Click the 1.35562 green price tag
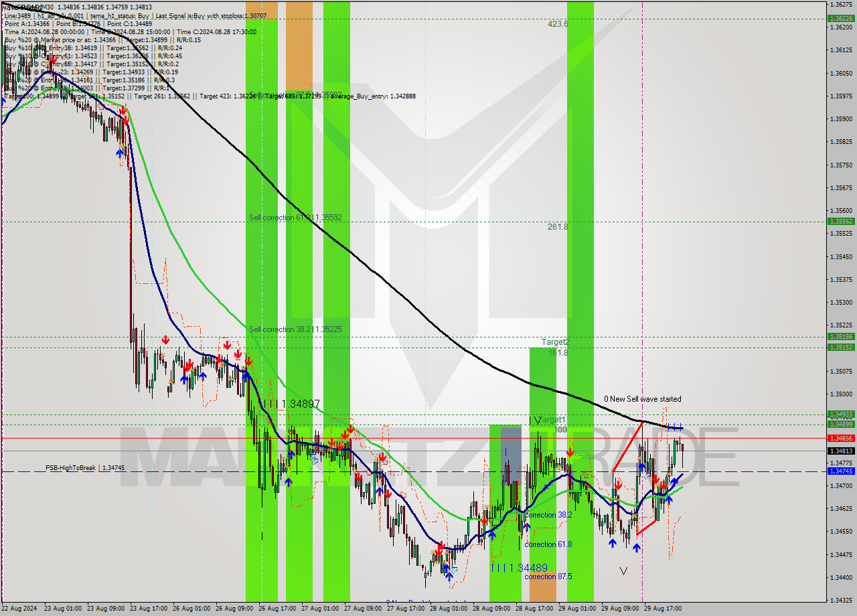Image resolution: width=857 pixels, height=616 pixels. pos(840,221)
